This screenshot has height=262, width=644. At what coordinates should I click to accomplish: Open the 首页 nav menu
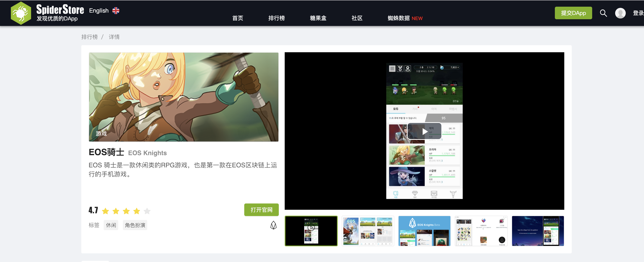click(x=238, y=18)
